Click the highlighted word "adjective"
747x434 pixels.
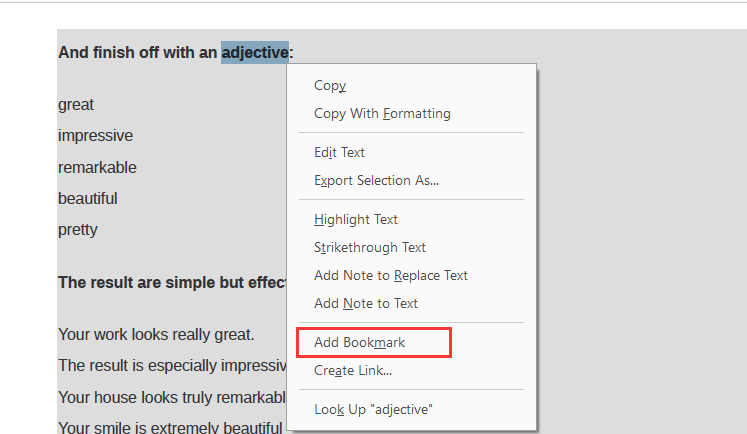(x=255, y=52)
